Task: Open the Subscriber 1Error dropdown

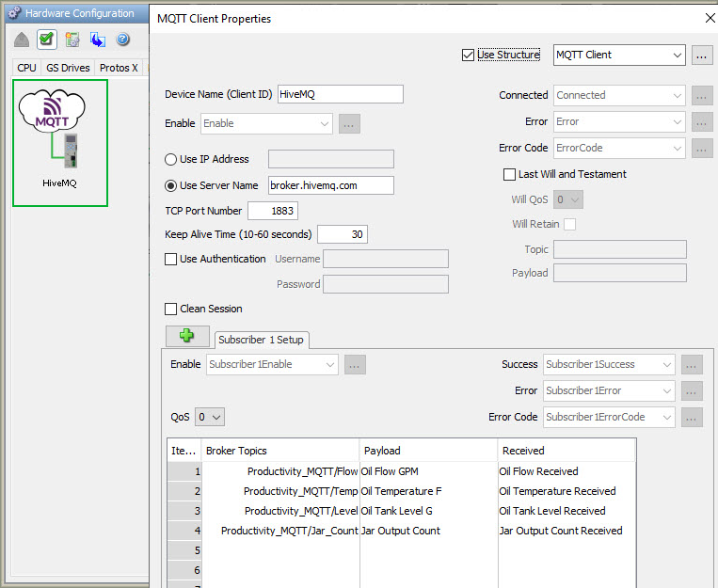Action: click(x=609, y=390)
